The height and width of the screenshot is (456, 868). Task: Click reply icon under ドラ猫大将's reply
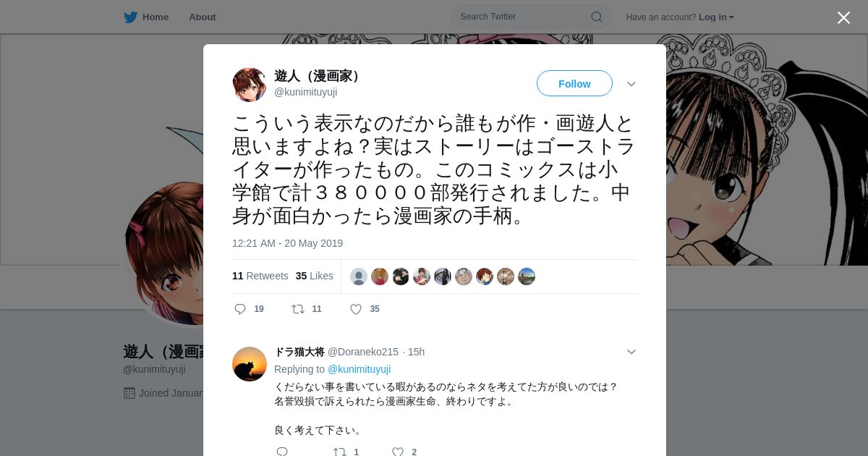(282, 452)
